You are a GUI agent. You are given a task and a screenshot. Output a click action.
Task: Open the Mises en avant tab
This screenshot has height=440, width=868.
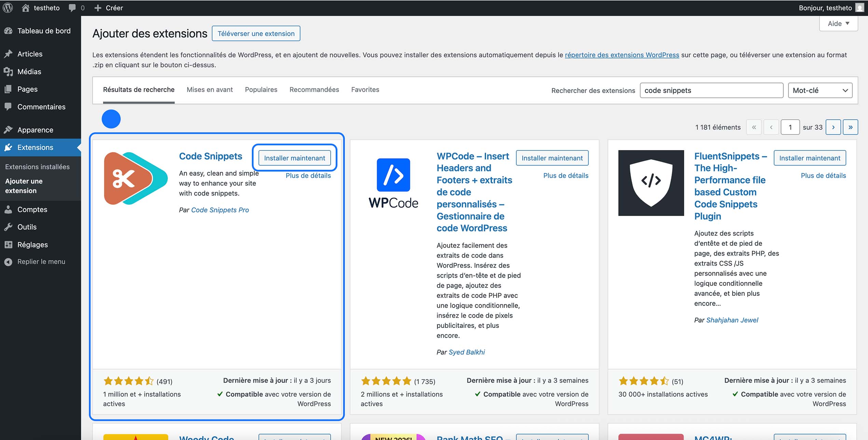209,90
